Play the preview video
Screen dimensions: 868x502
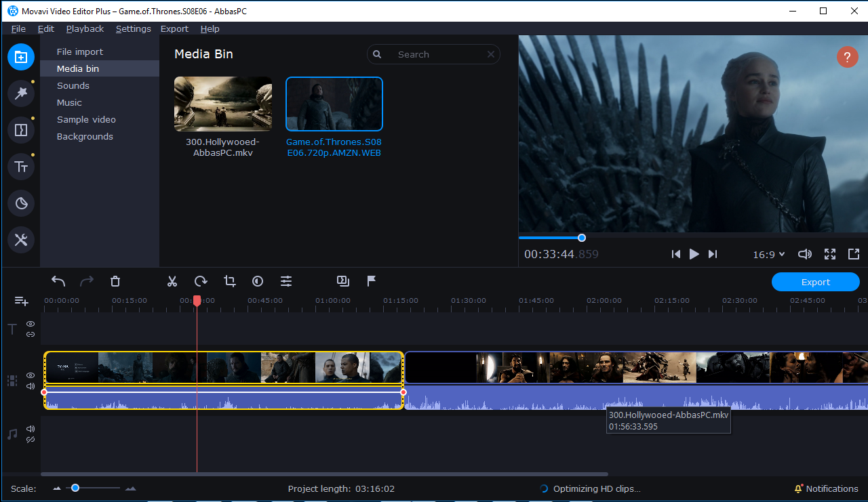(x=694, y=254)
